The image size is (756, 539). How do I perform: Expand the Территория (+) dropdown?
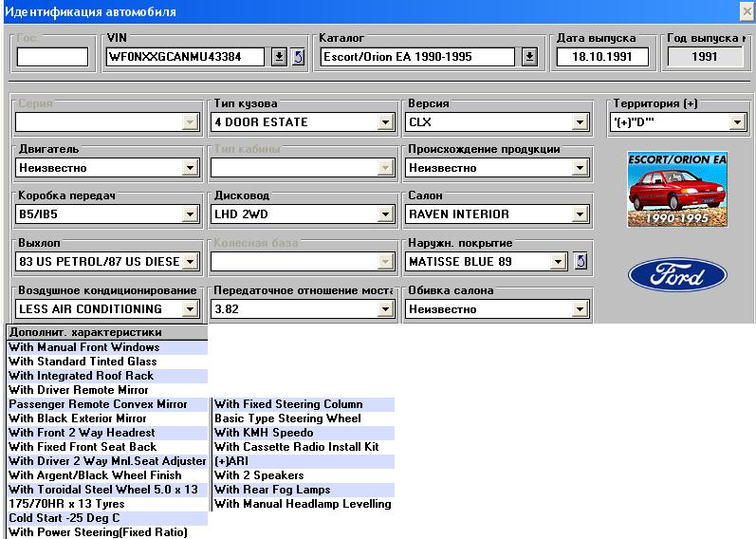737,122
